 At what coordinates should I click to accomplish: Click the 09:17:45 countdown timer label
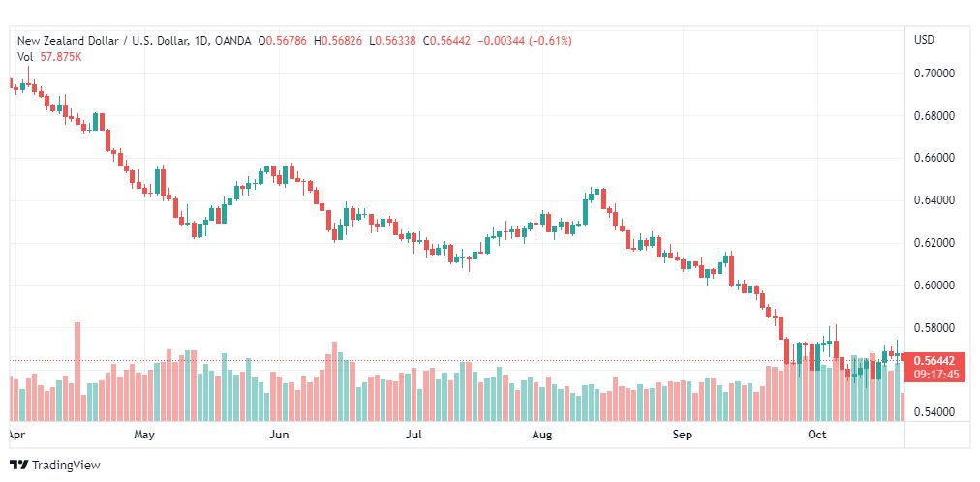[935, 375]
